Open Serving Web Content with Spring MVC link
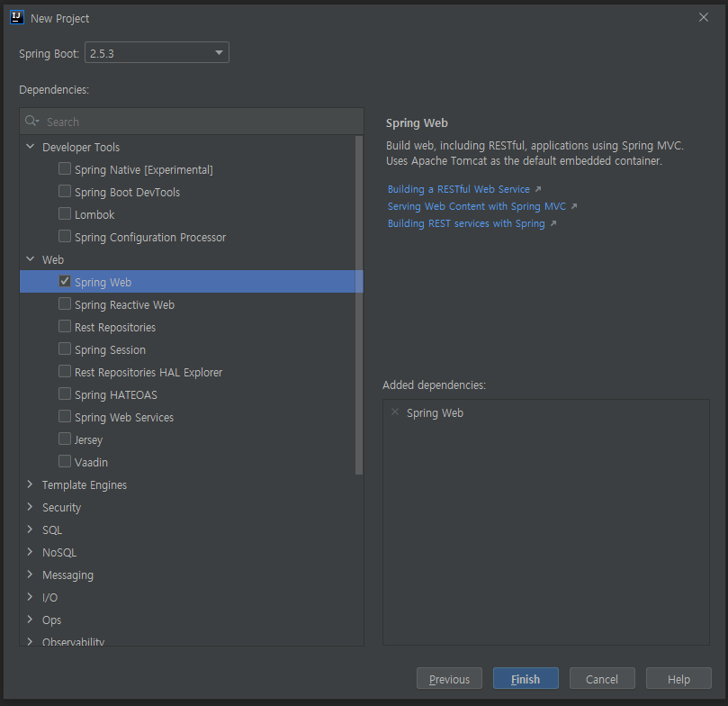Screen dimensions: 728x706 coord(477,206)
